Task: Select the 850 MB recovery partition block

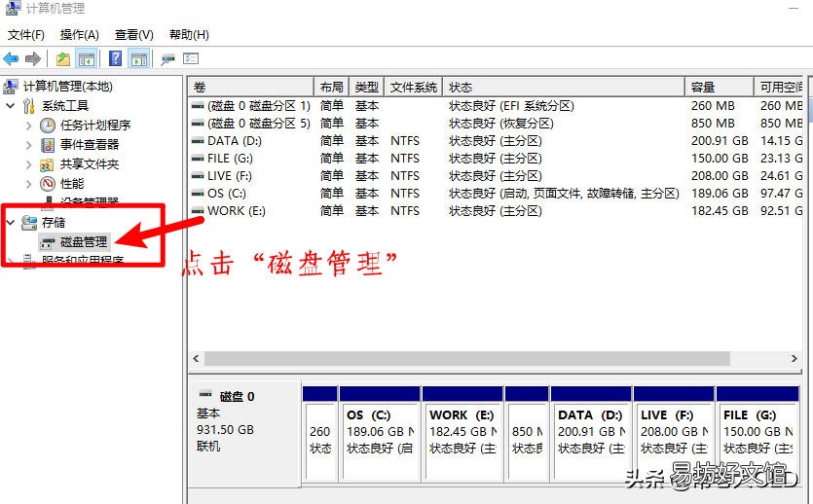Action: (527, 433)
